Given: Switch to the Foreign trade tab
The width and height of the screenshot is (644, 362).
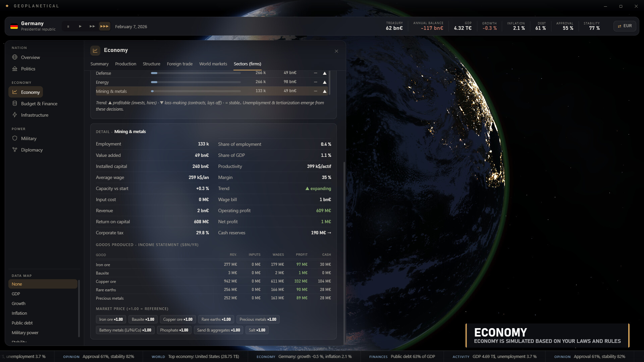Looking at the screenshot, I should (x=179, y=64).
